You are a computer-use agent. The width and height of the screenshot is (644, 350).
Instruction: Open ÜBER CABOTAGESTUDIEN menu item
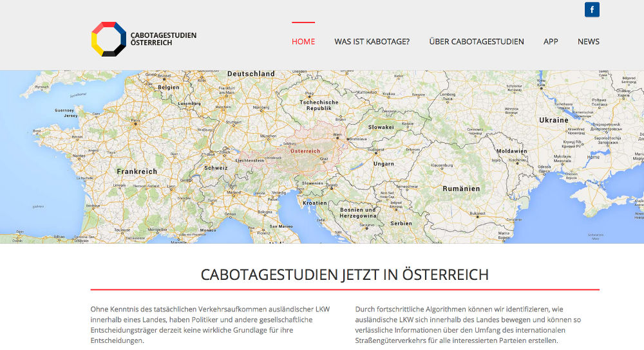(477, 41)
